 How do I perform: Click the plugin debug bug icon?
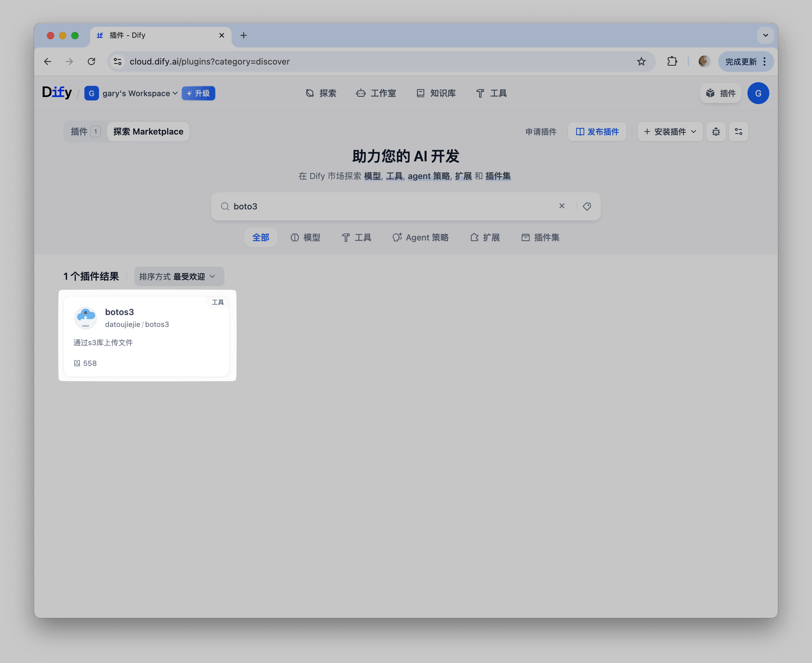[x=716, y=132]
